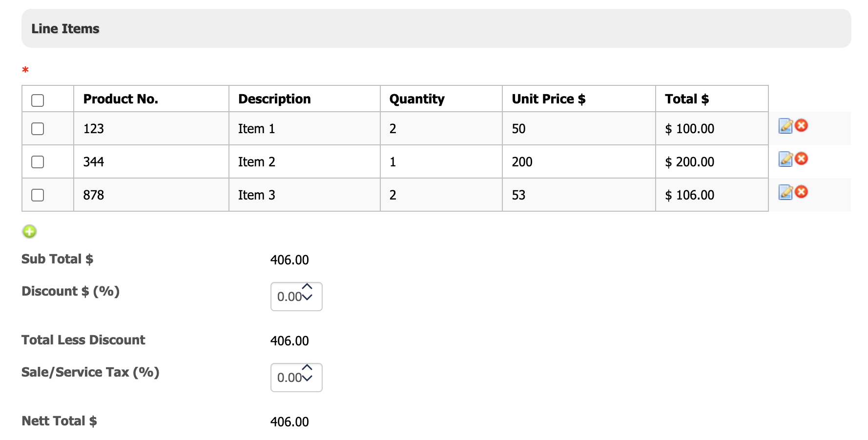Decrease Sale/Service Tax with down arrow

tap(307, 378)
